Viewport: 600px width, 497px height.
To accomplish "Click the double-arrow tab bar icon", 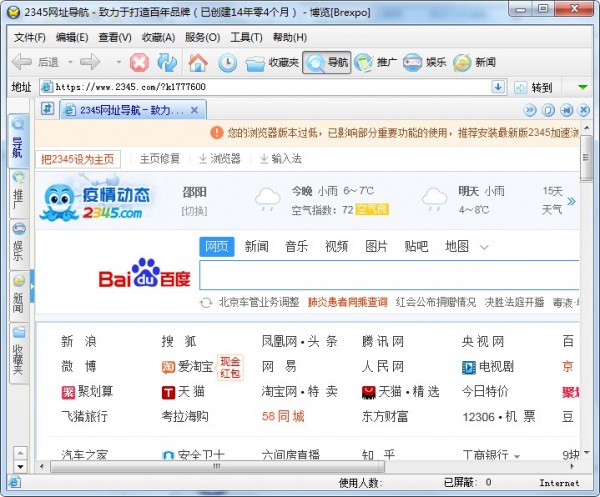I will click(x=530, y=111).
